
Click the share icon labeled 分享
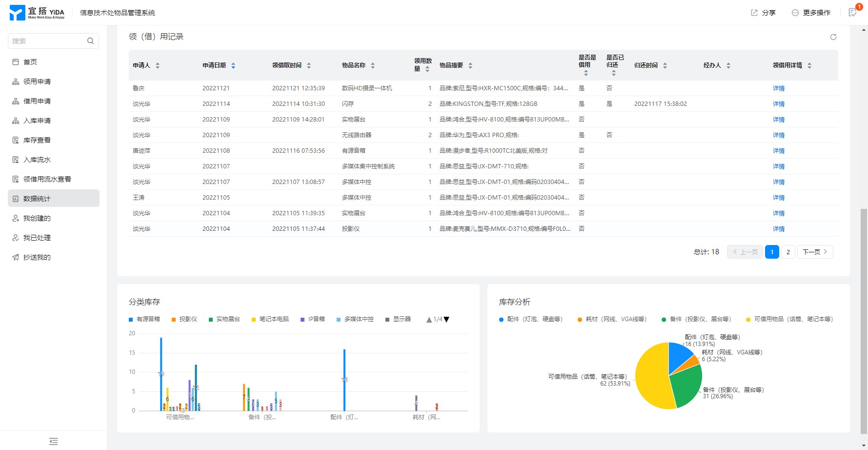(763, 13)
